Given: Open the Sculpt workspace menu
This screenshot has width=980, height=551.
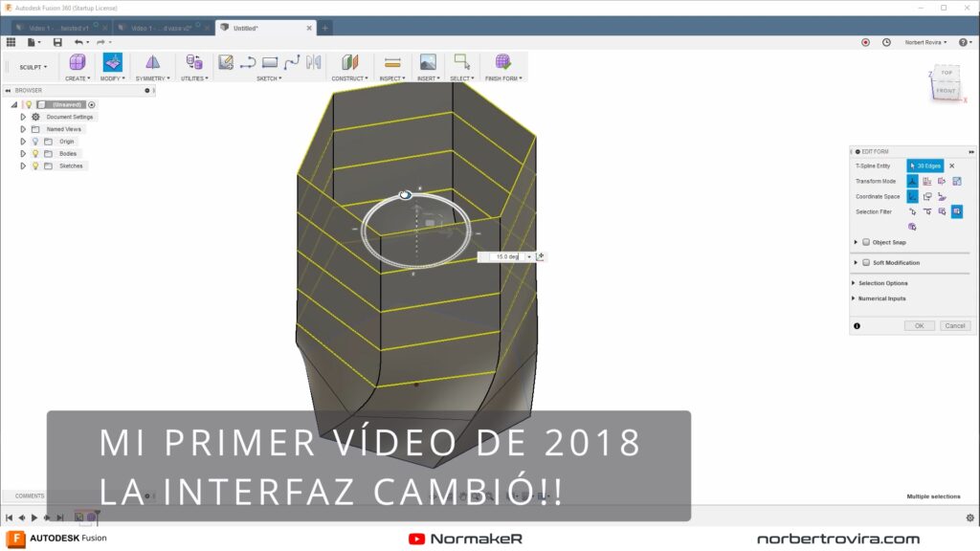Looking at the screenshot, I should (33, 67).
